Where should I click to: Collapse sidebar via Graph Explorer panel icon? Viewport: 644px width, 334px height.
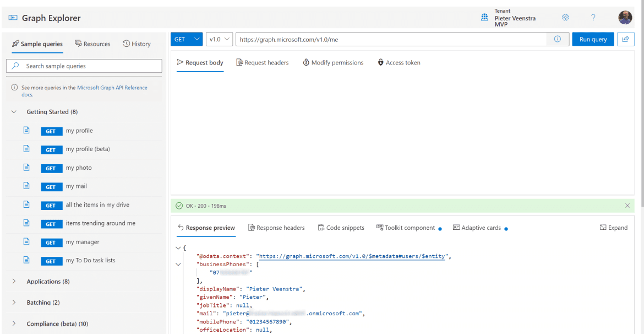pyautogui.click(x=13, y=18)
